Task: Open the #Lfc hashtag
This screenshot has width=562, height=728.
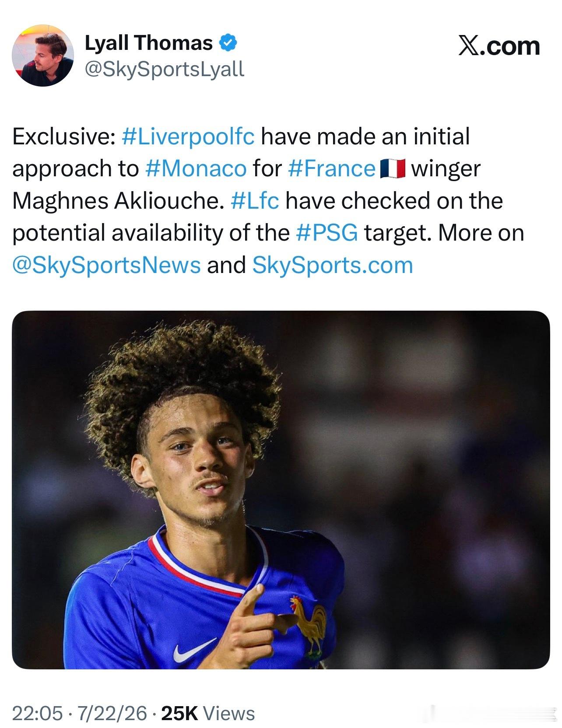Action: pos(254,201)
